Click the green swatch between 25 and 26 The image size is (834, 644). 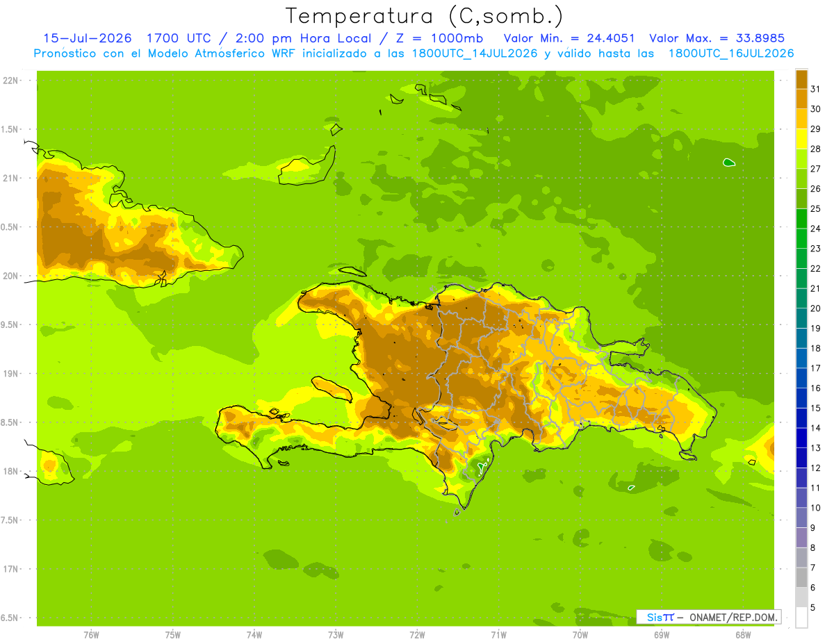pos(801,199)
